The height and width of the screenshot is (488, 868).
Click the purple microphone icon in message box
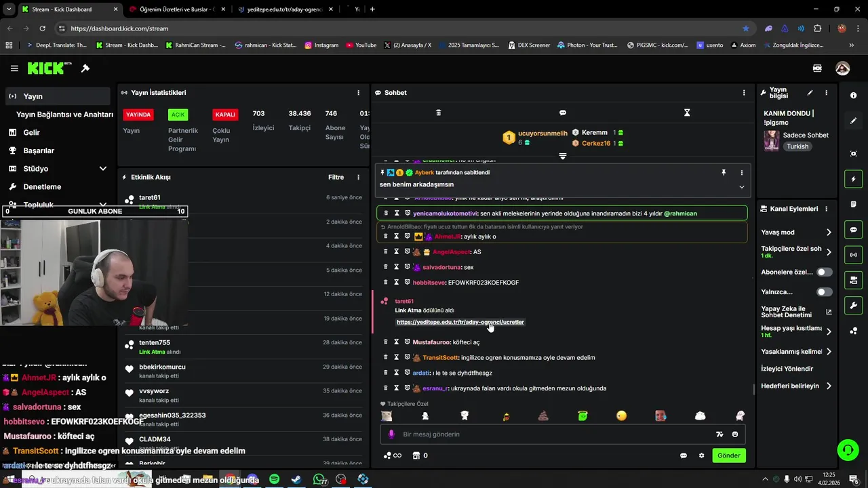tap(391, 434)
